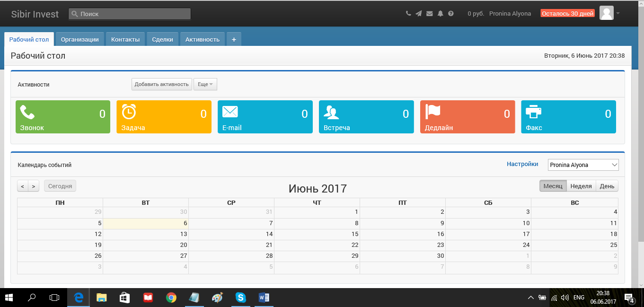Click the ПН column header

60,202
